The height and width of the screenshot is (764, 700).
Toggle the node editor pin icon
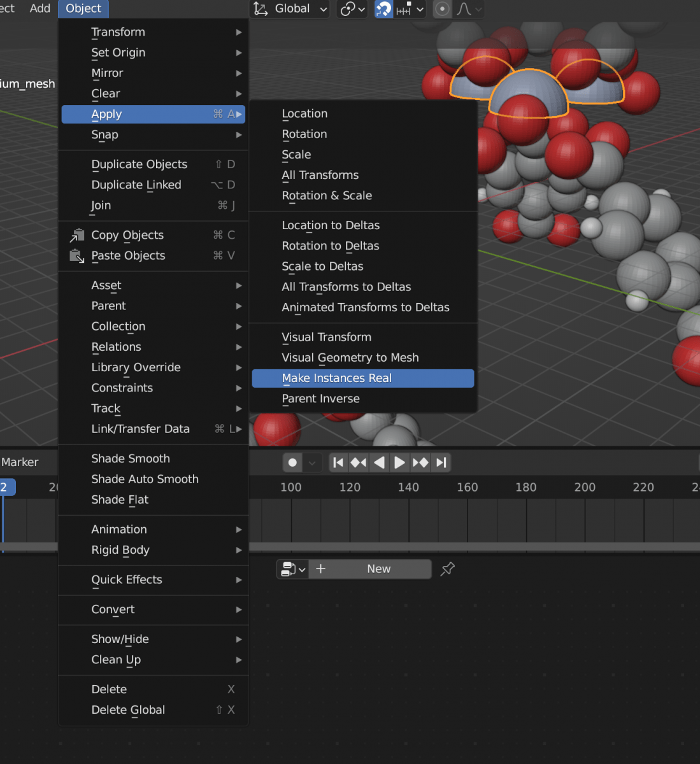(448, 569)
